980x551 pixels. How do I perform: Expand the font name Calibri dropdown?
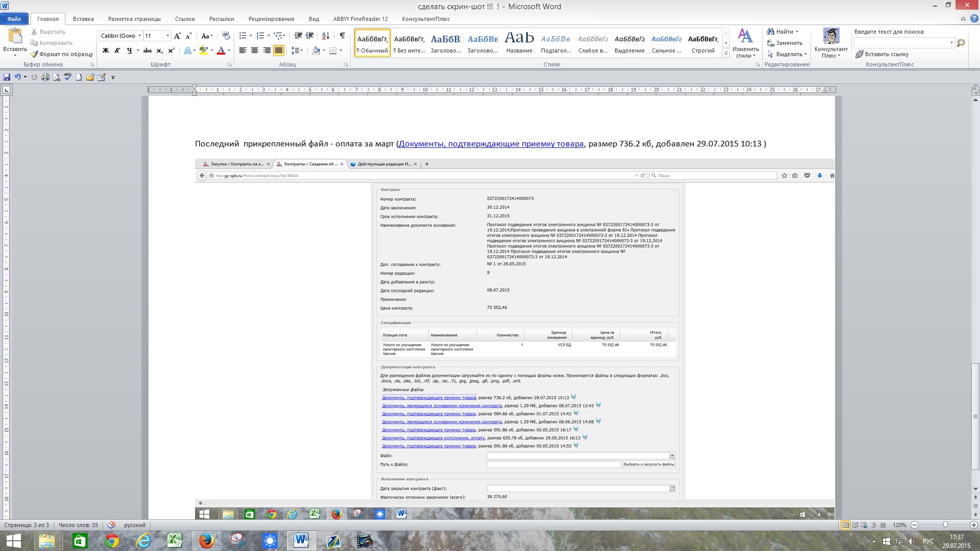click(139, 36)
